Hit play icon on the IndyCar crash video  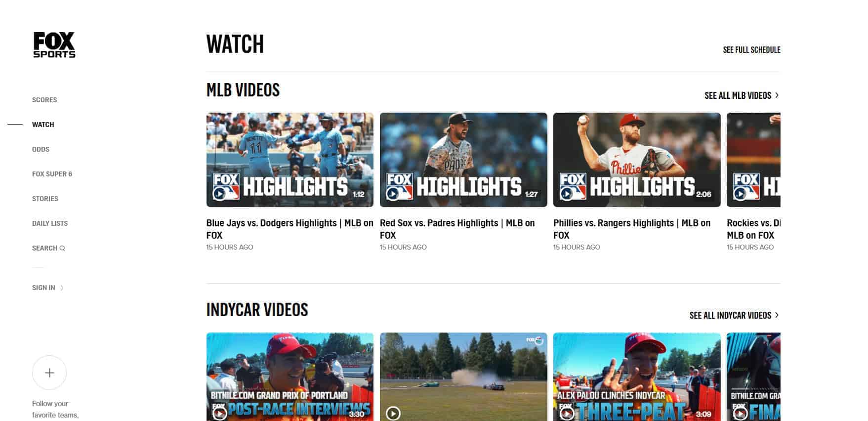pyautogui.click(x=393, y=413)
